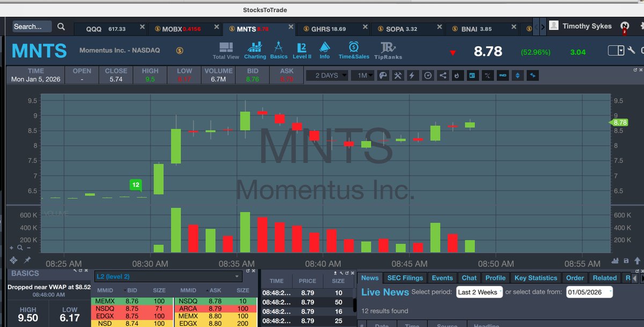The image size is (644, 327).
Task: Click the lightning bolt chart icon
Action: (x=412, y=76)
